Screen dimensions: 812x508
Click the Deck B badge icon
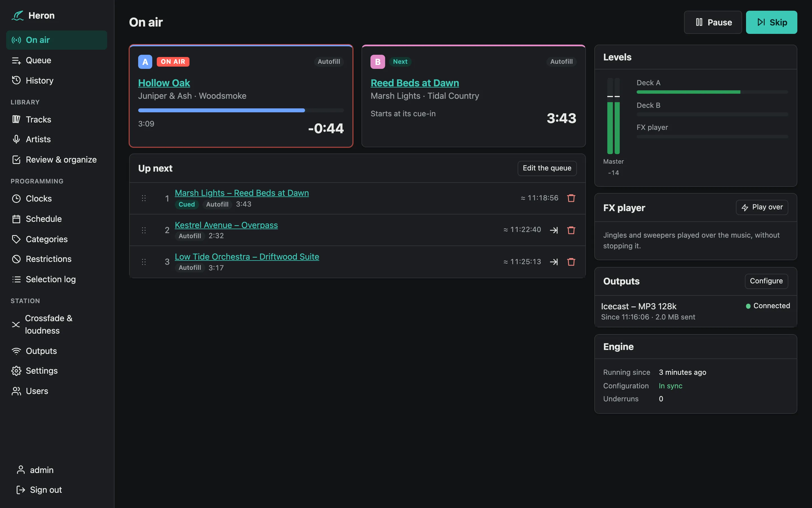[378, 62]
